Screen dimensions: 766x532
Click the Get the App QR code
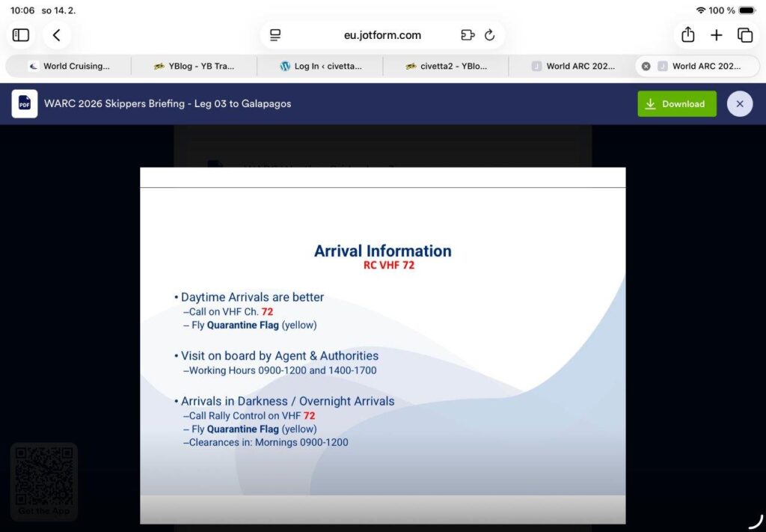tap(44, 479)
